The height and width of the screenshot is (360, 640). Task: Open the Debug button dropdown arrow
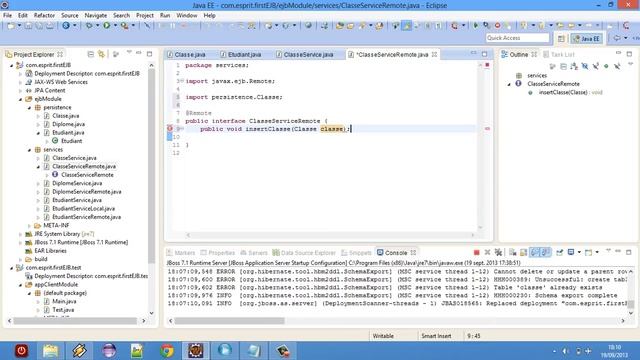(97, 26)
